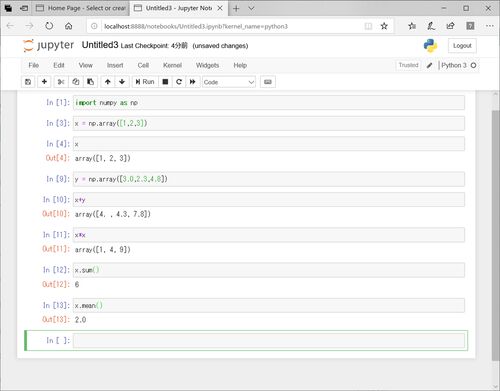500x391 pixels.
Task: Click the x*x input cell
Action: 269,235
